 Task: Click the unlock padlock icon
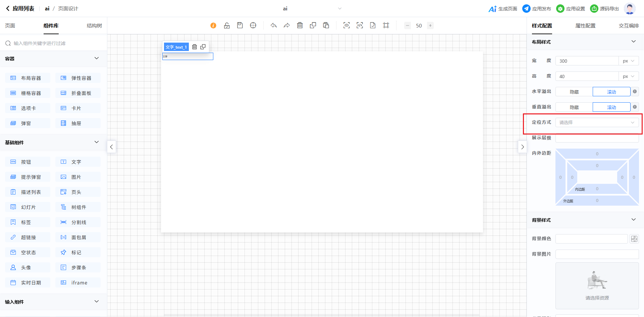pos(227,25)
